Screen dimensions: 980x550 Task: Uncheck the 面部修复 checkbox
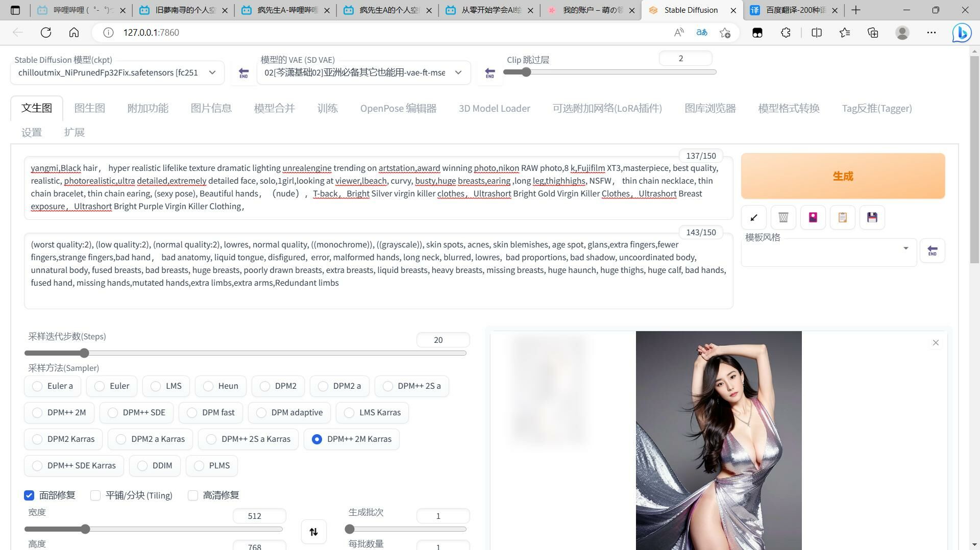click(29, 495)
